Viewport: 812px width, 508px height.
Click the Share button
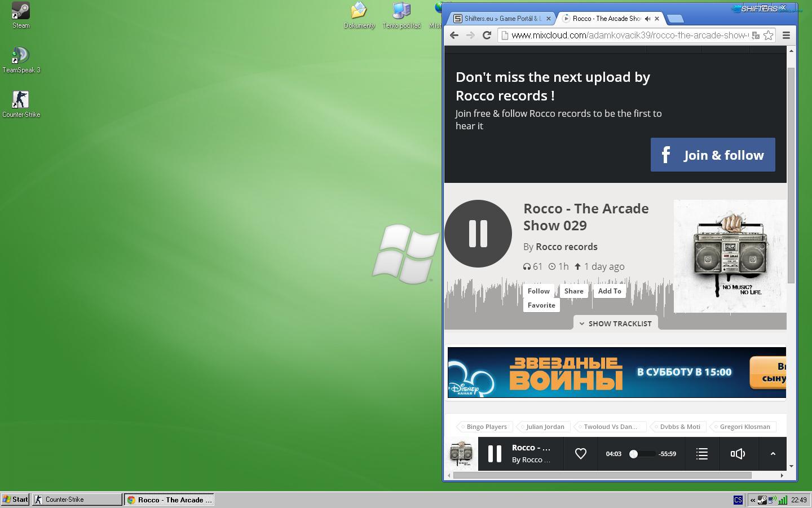(x=573, y=291)
